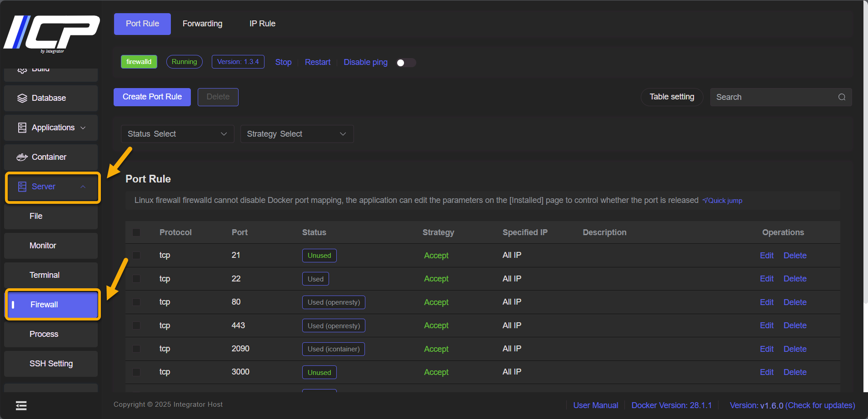Screen dimensions: 868x419
Task: Open SSH Setting in sidebar
Action: pyautogui.click(x=51, y=364)
